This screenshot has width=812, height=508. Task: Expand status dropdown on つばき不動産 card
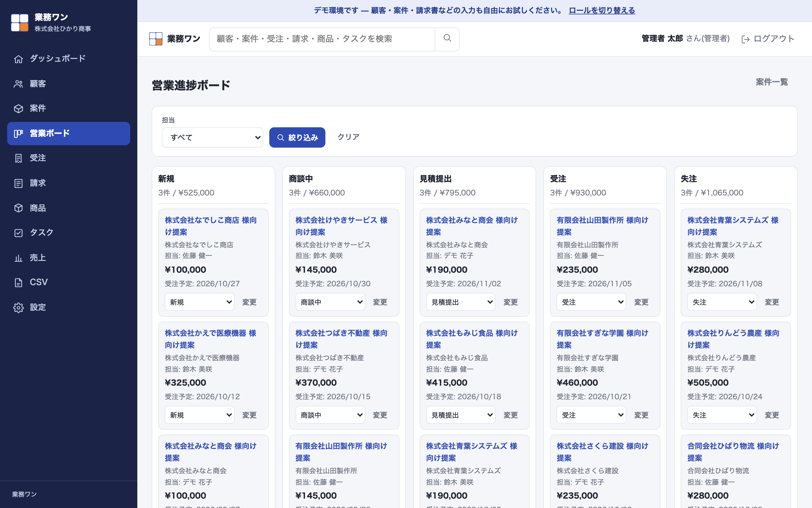[x=330, y=415]
